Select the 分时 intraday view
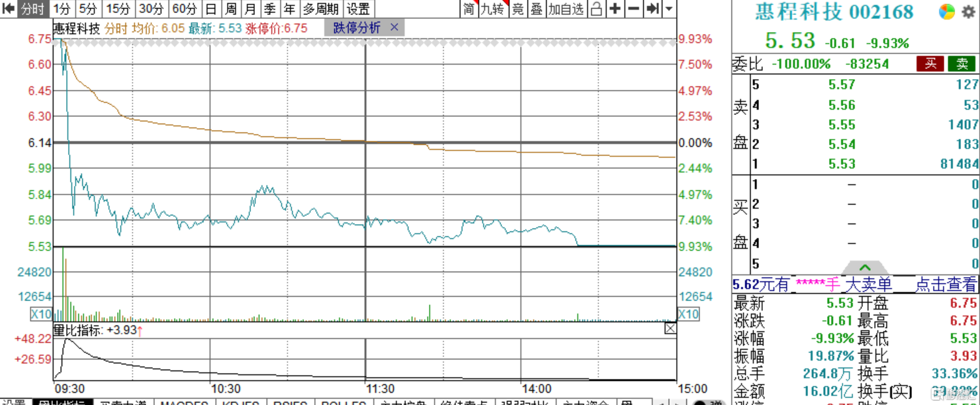This screenshot has height=405, width=980. [33, 9]
